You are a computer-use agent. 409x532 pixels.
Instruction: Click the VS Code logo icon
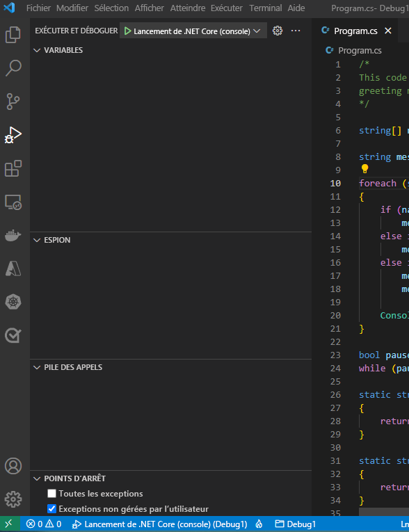(x=9, y=8)
